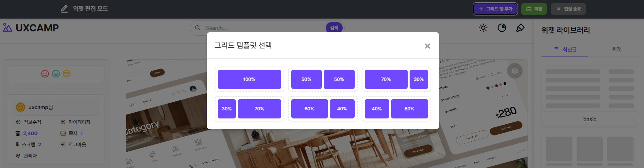
Task: Toggle the sun light-mode icon
Action: (483, 28)
